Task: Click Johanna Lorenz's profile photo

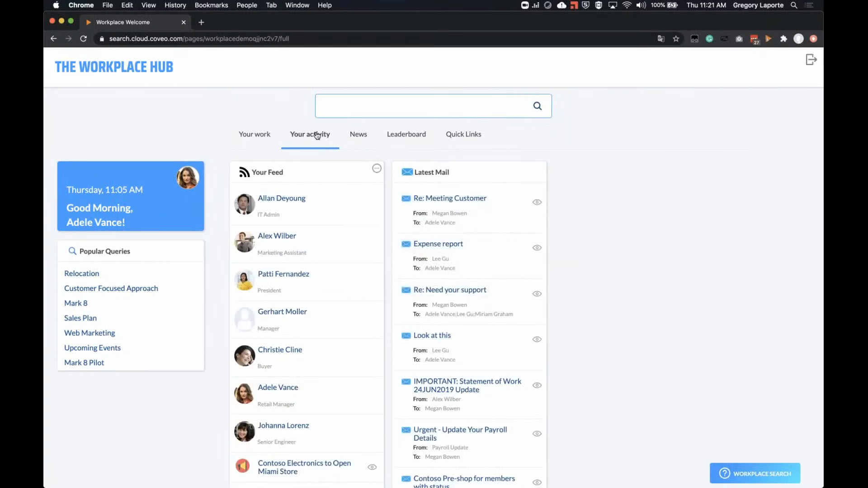Action: pyautogui.click(x=245, y=432)
